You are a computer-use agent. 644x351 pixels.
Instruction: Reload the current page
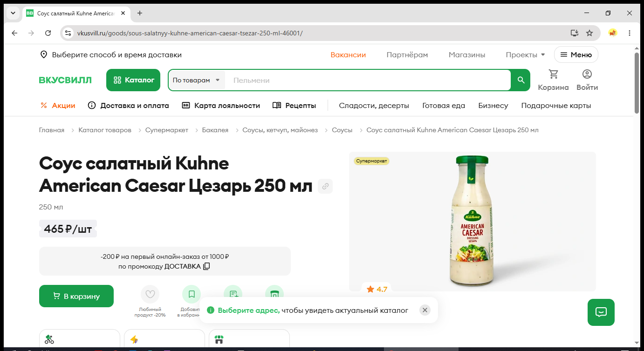click(48, 33)
